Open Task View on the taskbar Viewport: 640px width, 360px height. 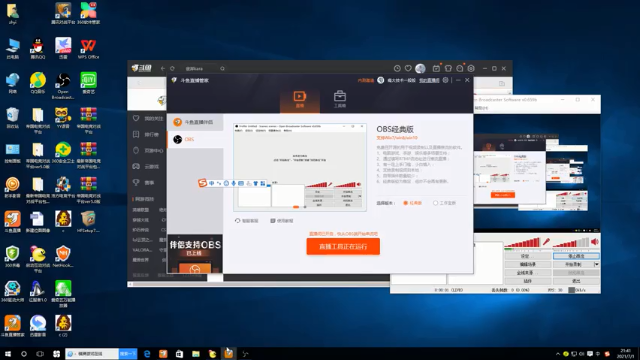(40, 354)
